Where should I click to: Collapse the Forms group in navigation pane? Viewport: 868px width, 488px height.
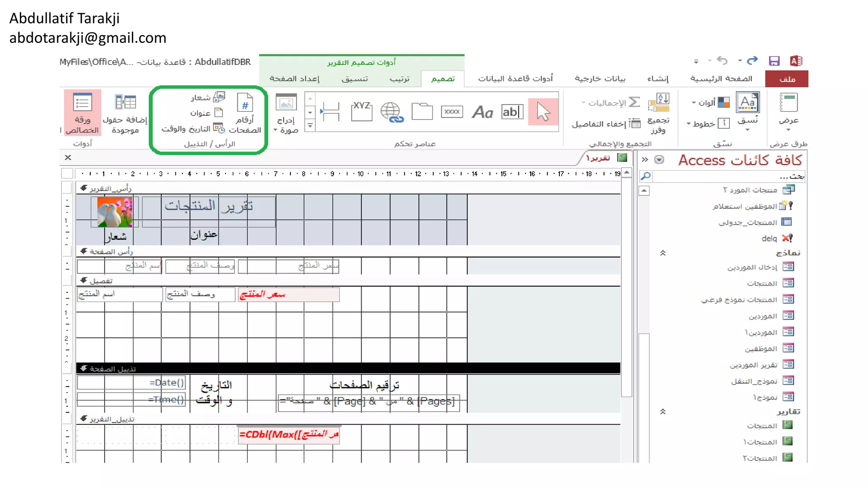coord(663,253)
